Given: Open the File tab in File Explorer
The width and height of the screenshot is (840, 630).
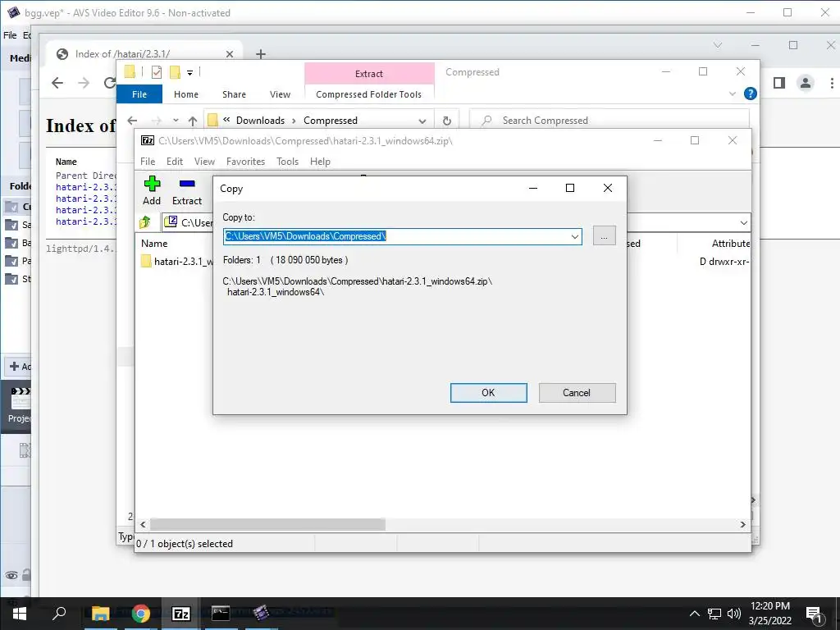Looking at the screenshot, I should point(139,94).
